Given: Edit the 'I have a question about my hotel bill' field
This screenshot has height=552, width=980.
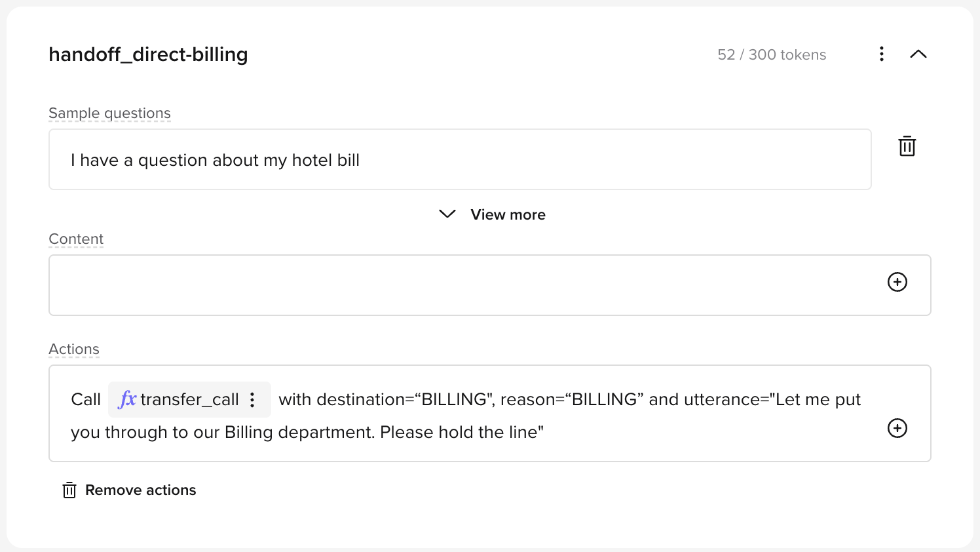Looking at the screenshot, I should pyautogui.click(x=460, y=159).
